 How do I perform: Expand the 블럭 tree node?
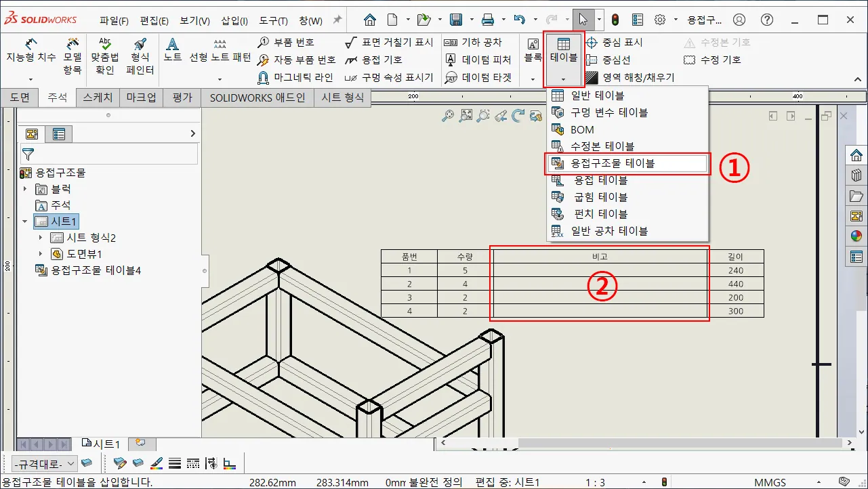click(x=26, y=189)
